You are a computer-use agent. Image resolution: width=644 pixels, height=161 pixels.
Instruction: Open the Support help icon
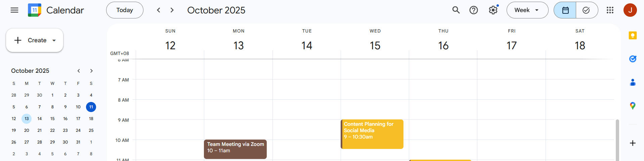[474, 10]
